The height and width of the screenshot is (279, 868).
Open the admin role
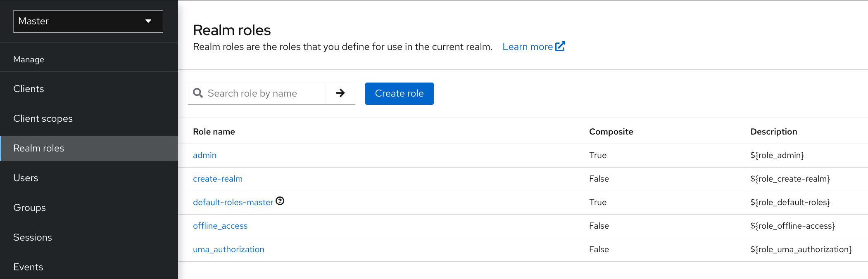coord(205,155)
